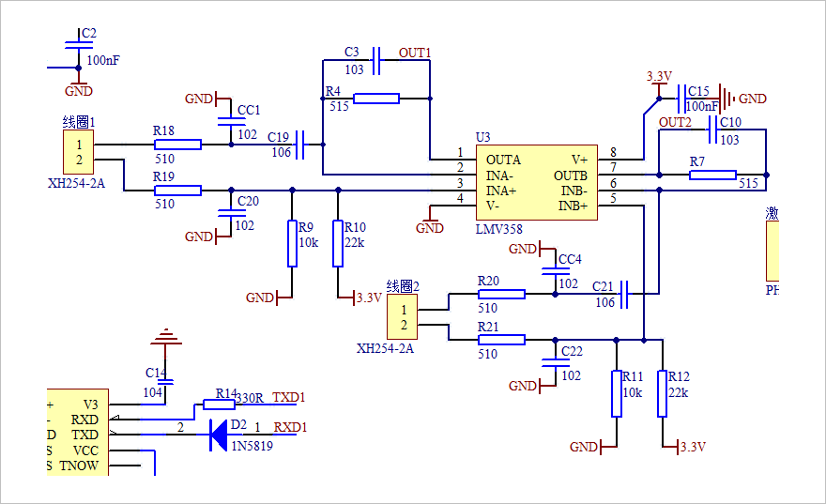Click the LMV358 part name text
This screenshot has width=826, height=504.
click(x=498, y=229)
